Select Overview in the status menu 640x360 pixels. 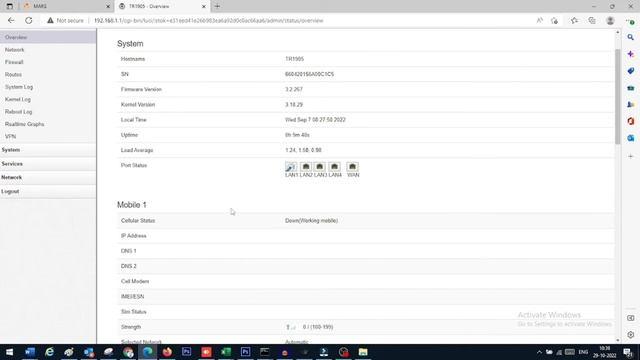click(x=16, y=37)
